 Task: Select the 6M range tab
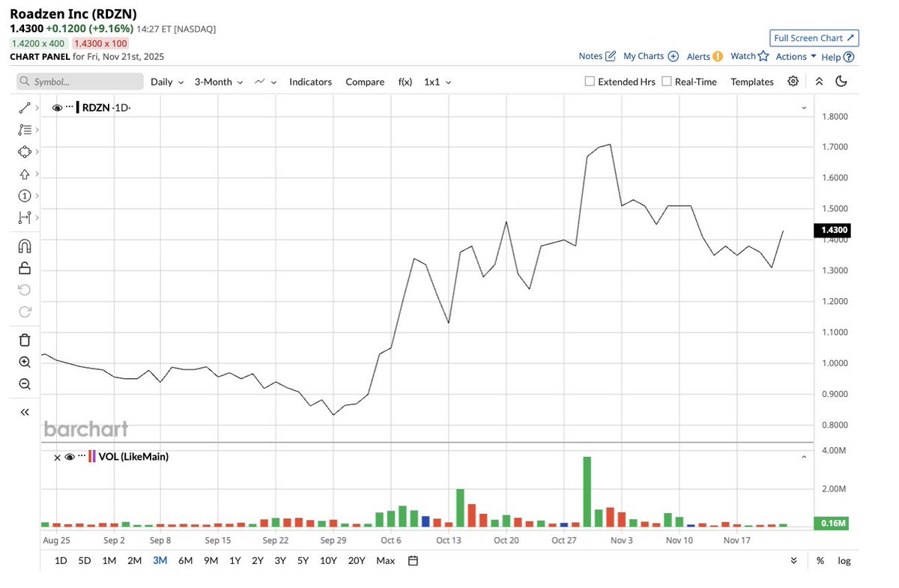(x=185, y=560)
